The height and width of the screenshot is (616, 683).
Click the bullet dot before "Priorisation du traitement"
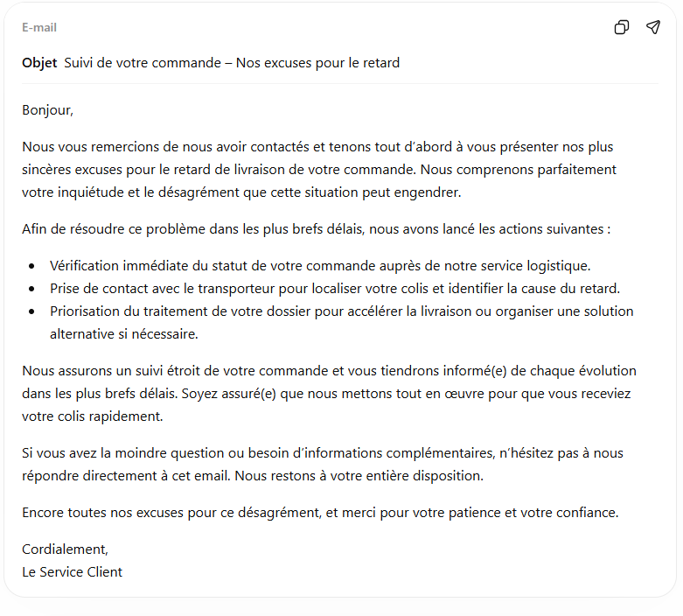click(x=32, y=311)
